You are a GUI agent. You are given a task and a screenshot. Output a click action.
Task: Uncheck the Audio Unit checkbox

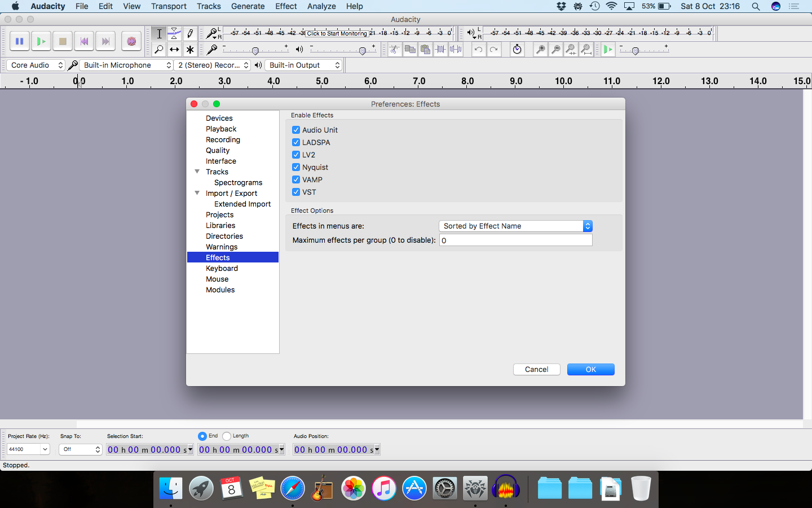(296, 130)
